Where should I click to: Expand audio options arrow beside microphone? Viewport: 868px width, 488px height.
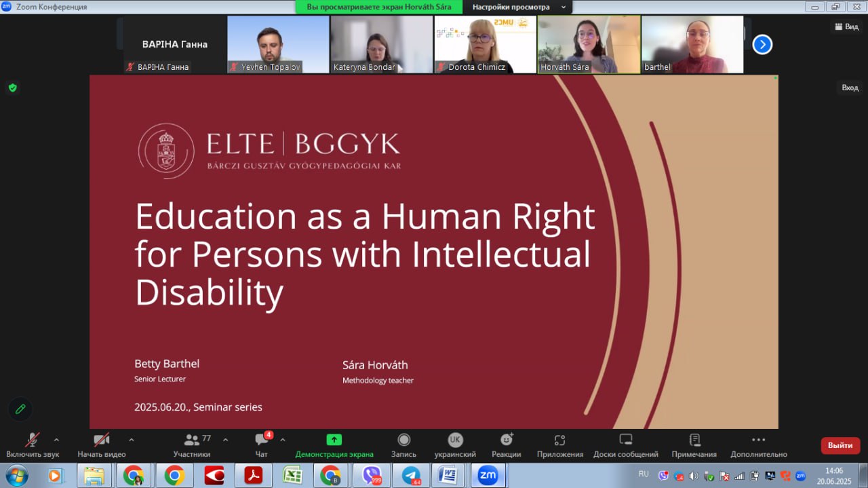pos(56,440)
